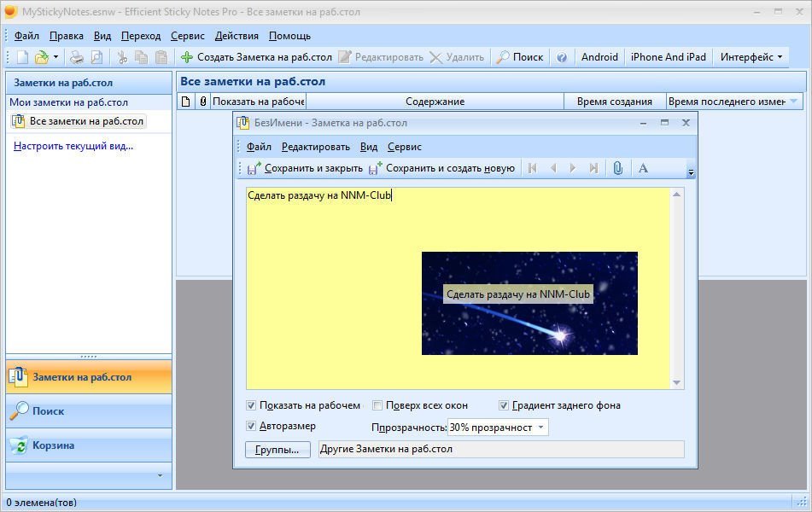Open Корзина recycle bin in sidebar
812x512 pixels.
click(53, 445)
